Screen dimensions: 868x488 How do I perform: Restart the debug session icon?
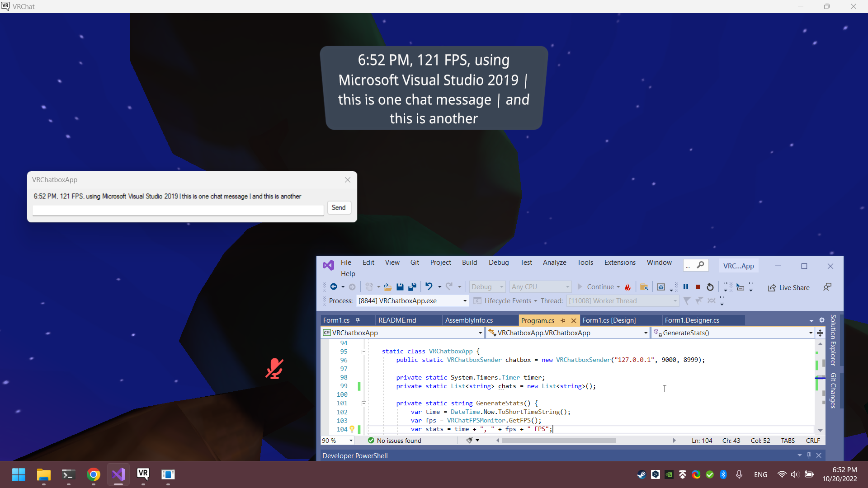pos(710,287)
